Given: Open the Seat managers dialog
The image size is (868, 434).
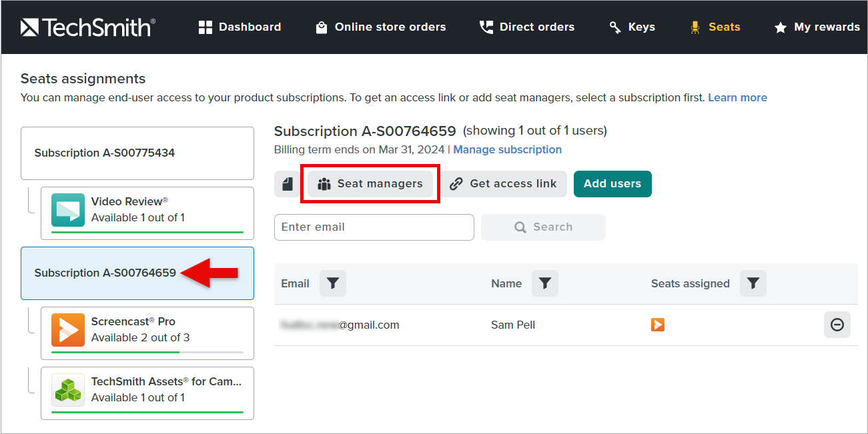Looking at the screenshot, I should pyautogui.click(x=370, y=184).
